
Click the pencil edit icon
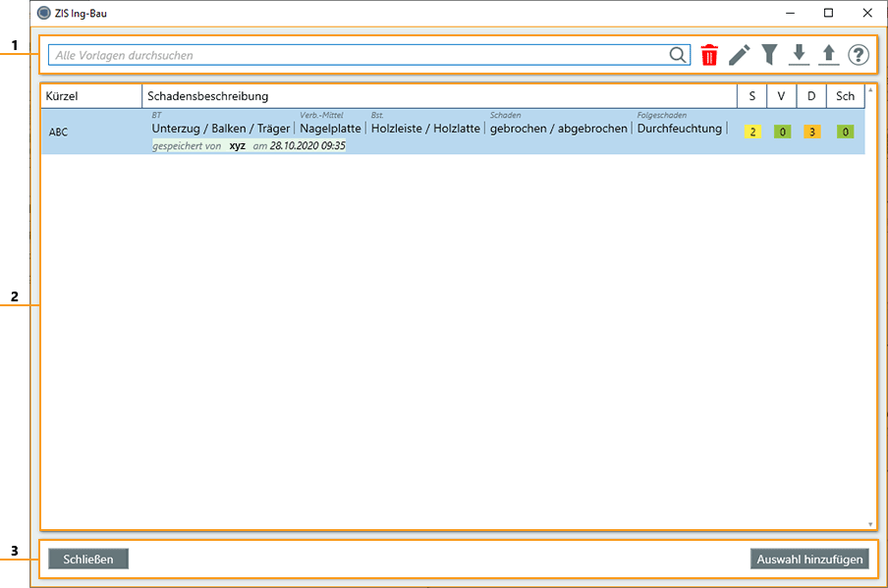tap(739, 55)
